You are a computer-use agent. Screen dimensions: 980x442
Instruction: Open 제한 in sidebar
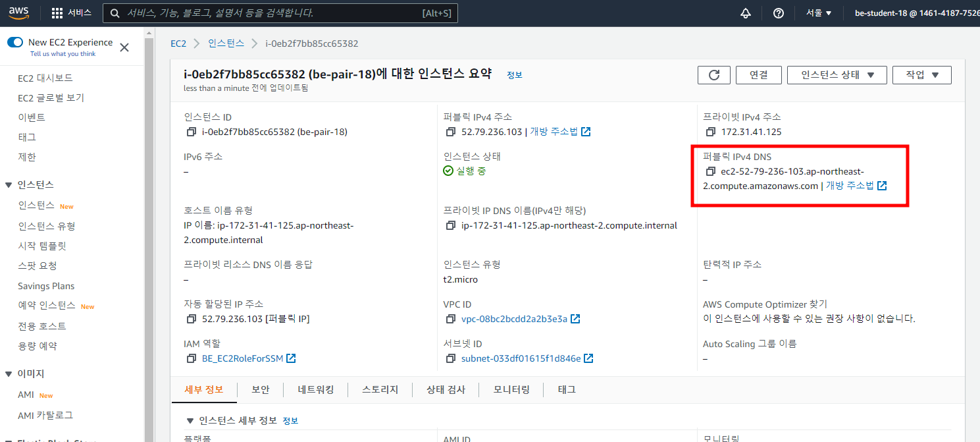(x=27, y=157)
